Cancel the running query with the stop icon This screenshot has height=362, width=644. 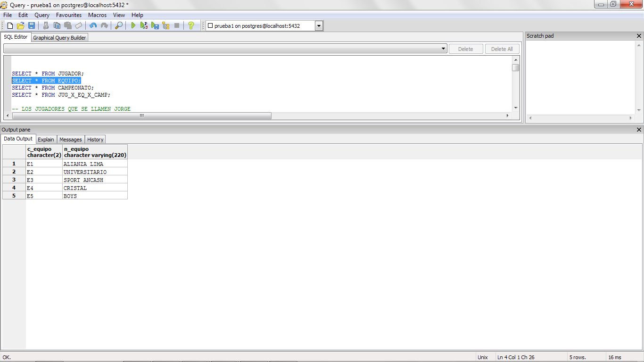tap(177, 25)
